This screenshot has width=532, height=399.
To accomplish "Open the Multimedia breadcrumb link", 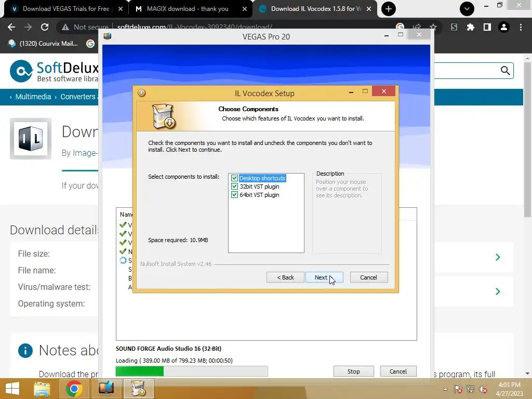I will click(x=33, y=97).
